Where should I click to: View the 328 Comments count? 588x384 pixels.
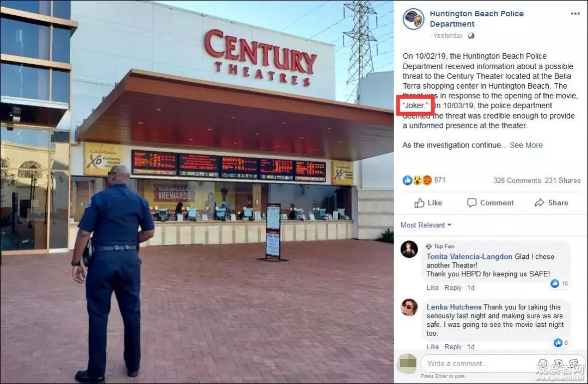[517, 181]
